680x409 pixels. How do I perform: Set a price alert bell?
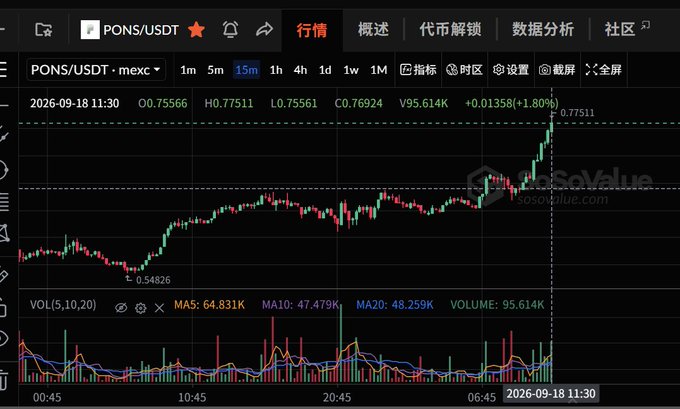point(230,29)
